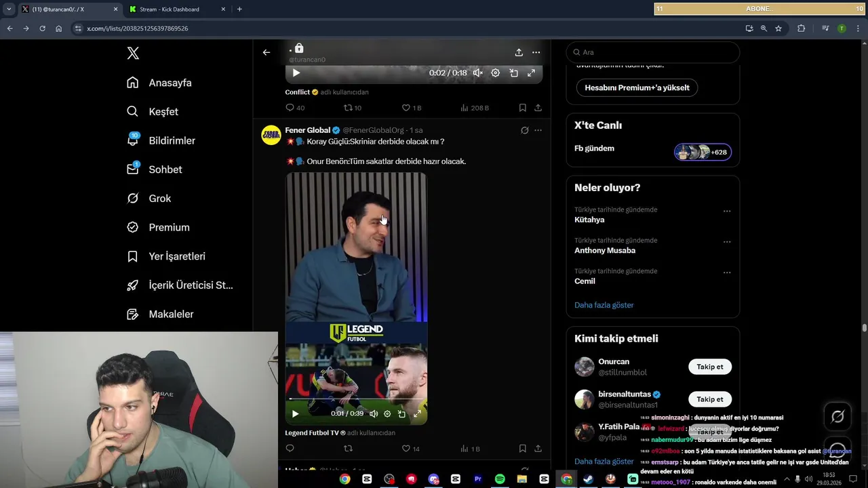Reply to the Conflict post with 40 replies
Screen dimensions: 868x488
[x=295, y=108]
